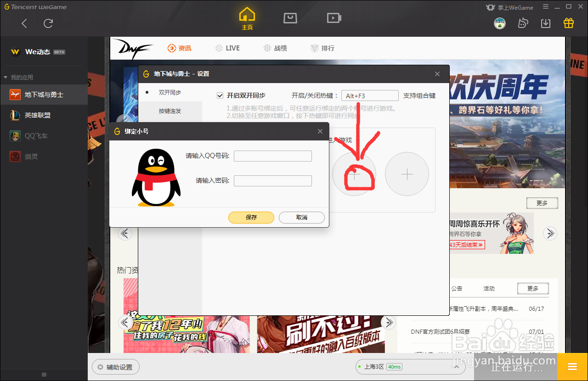Select 双开同步 in settings sidebar
The width and height of the screenshot is (588, 381).
(x=170, y=92)
